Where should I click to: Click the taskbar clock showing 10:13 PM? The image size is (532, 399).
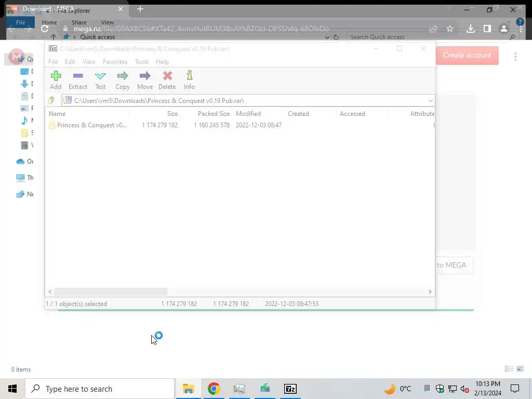487,389
